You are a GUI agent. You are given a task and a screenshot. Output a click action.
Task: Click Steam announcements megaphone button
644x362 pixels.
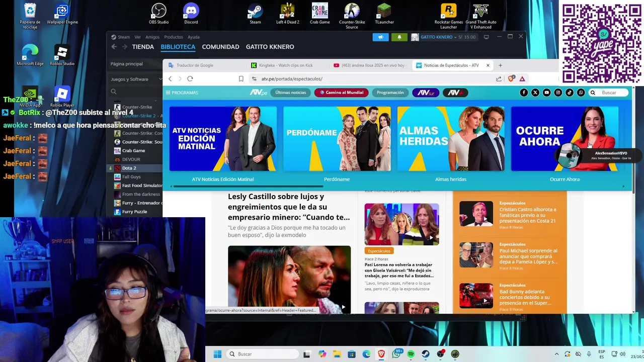[381, 37]
